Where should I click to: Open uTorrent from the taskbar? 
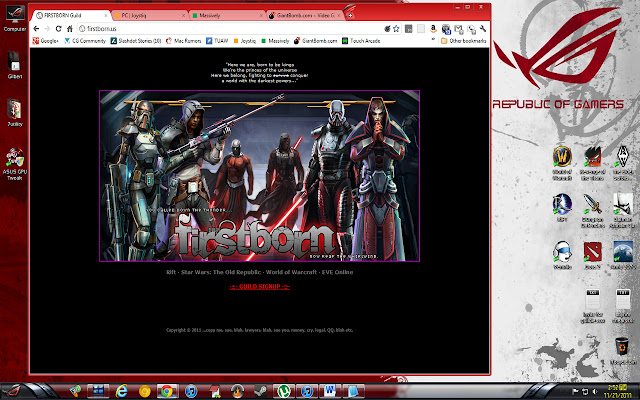pos(286,391)
